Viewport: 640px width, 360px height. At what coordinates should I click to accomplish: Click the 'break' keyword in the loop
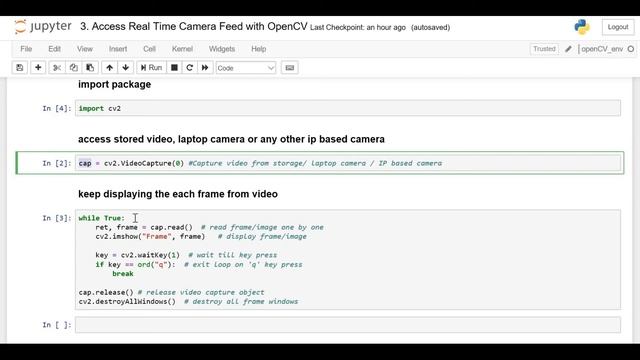tap(123, 273)
